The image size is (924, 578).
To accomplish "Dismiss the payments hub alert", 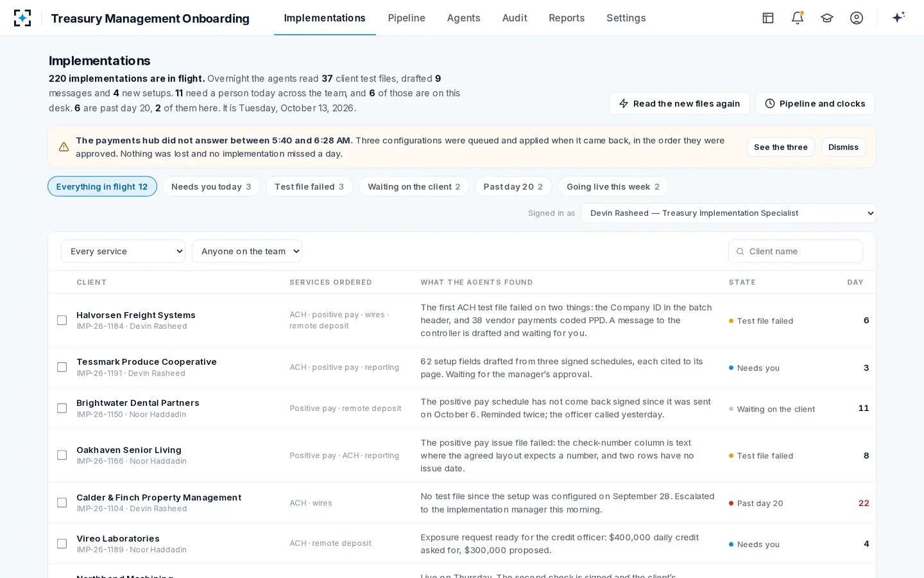I will point(843,147).
